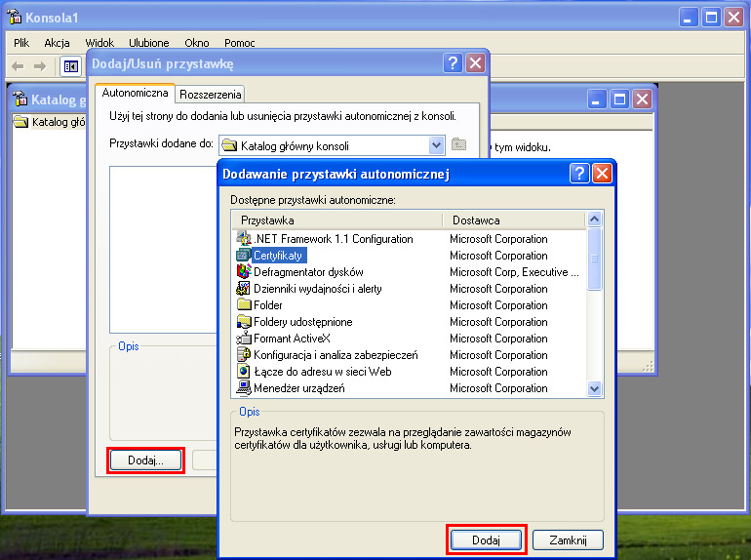
Task: Click Dodaj button in the snap-in list dialog
Action: pos(486,540)
